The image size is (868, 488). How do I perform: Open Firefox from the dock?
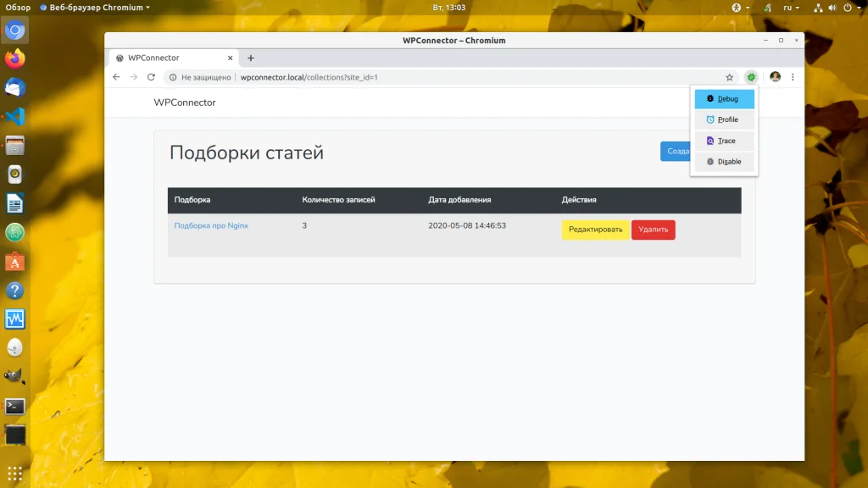point(15,58)
